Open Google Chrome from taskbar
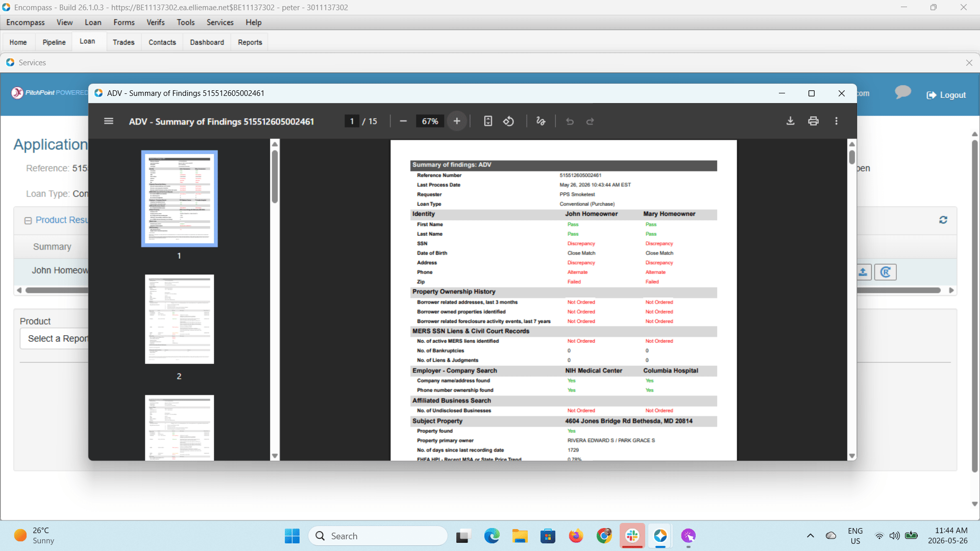Screen dimensions: 980x551 604,536
